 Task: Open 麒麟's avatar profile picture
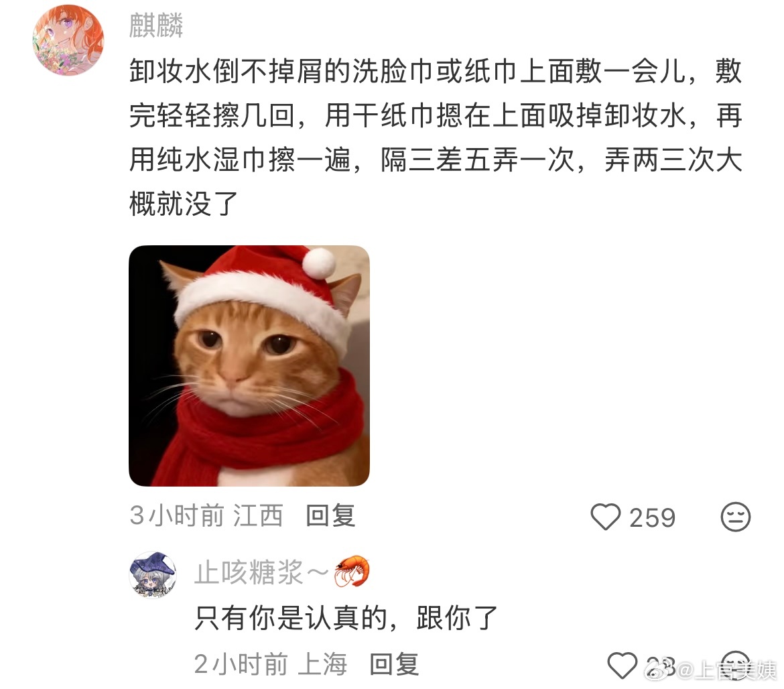tap(68, 40)
